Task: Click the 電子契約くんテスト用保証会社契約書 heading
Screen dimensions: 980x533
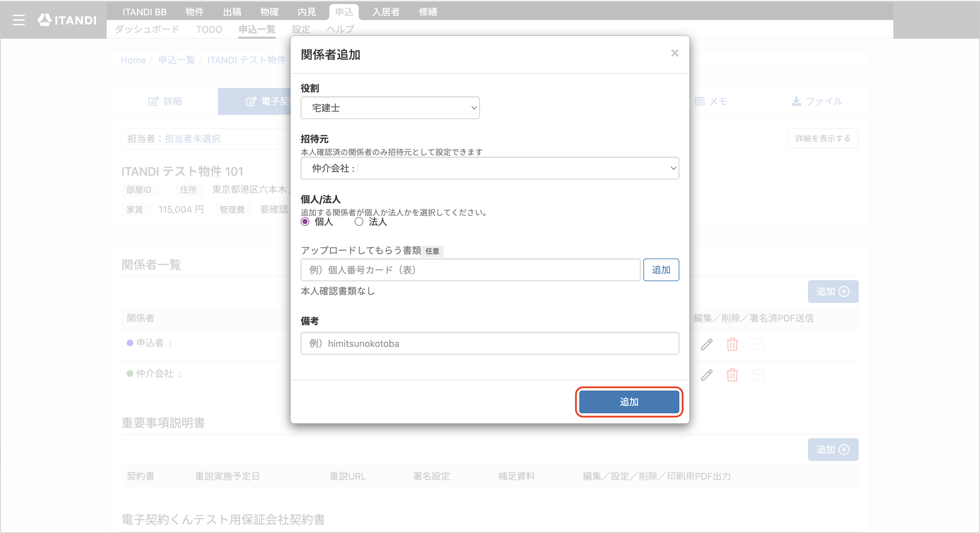Action: (x=223, y=519)
